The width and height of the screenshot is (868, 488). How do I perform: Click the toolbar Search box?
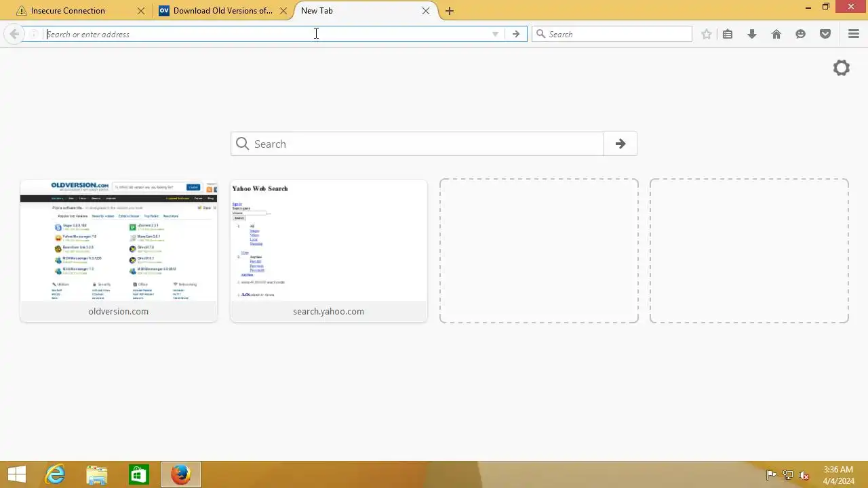(612, 34)
